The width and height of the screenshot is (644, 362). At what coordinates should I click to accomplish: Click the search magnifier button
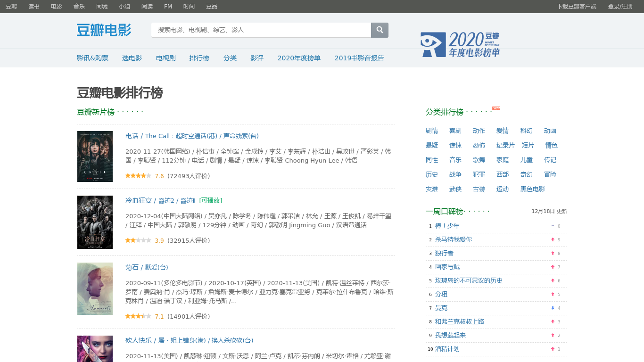tap(380, 30)
